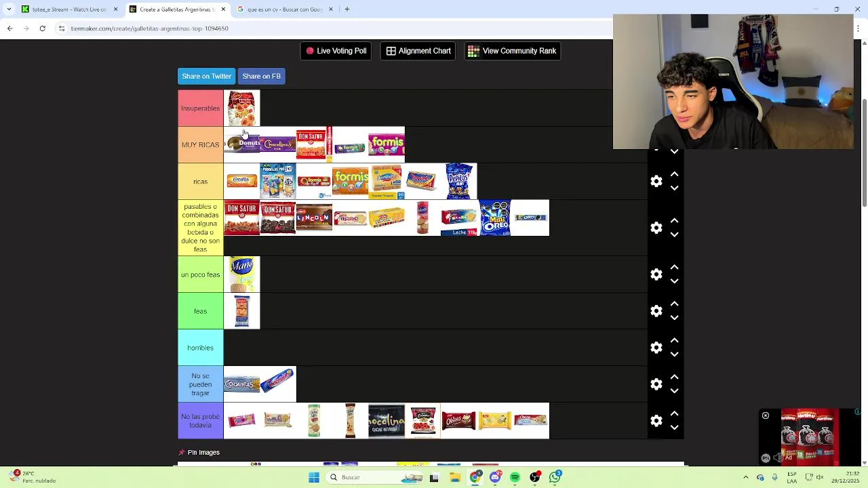The image size is (868, 488).
Task: Click the taskbar Buscar search box
Action: pos(375,478)
